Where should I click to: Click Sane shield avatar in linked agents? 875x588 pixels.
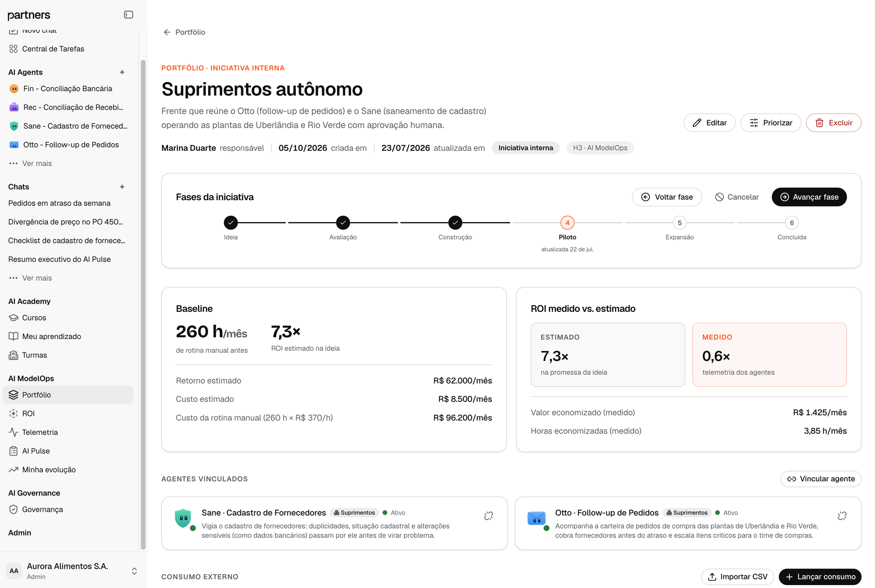[183, 518]
